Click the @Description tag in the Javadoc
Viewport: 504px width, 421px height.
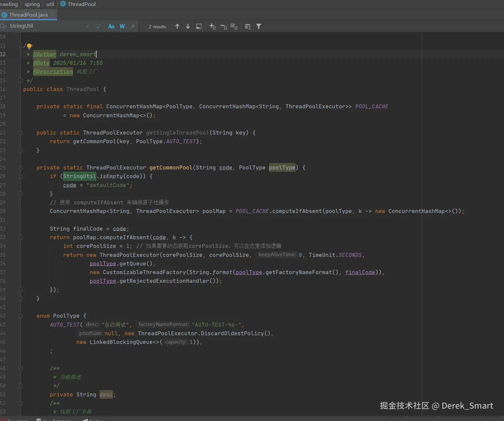click(x=53, y=71)
